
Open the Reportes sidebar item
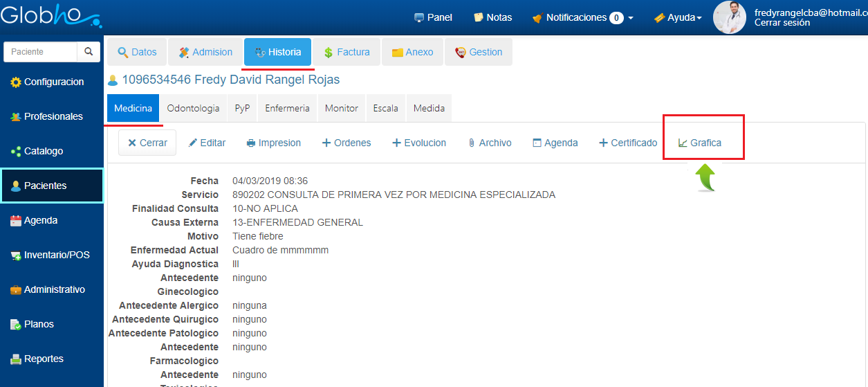pyautogui.click(x=44, y=359)
